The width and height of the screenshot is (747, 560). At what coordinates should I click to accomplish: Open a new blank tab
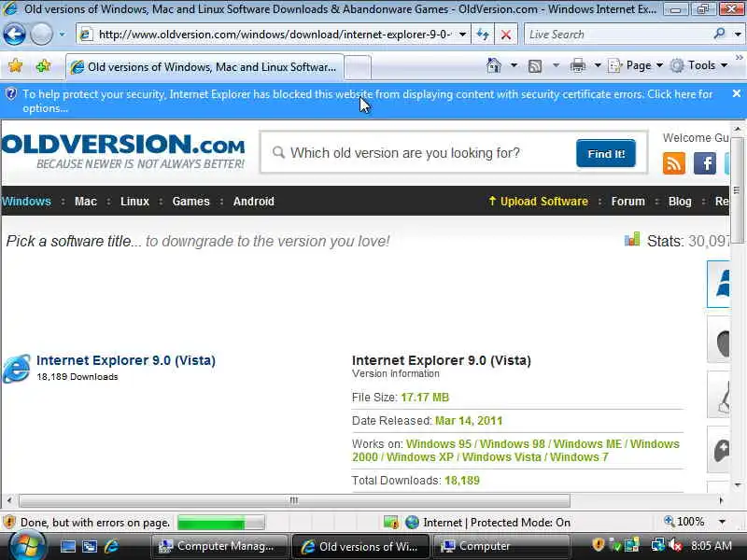[358, 67]
